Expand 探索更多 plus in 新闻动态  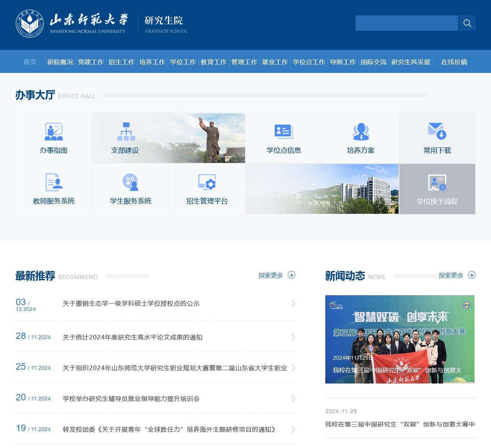tap(472, 275)
